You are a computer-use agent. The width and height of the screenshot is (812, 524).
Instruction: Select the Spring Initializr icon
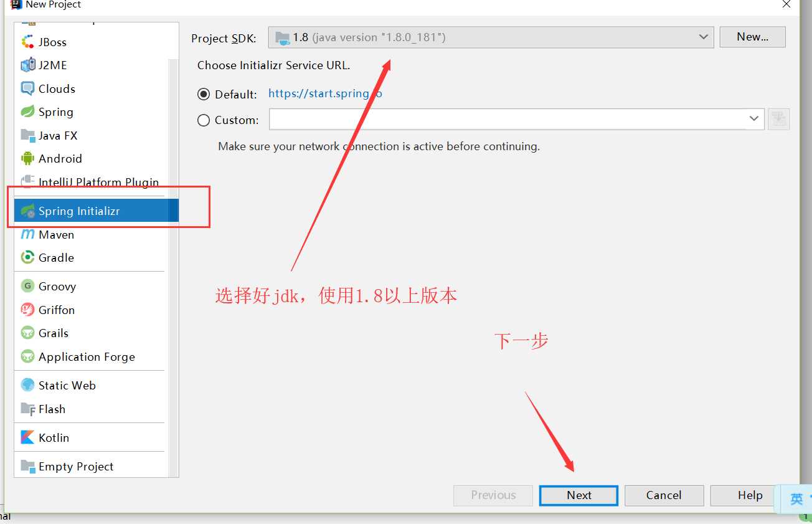(27, 211)
